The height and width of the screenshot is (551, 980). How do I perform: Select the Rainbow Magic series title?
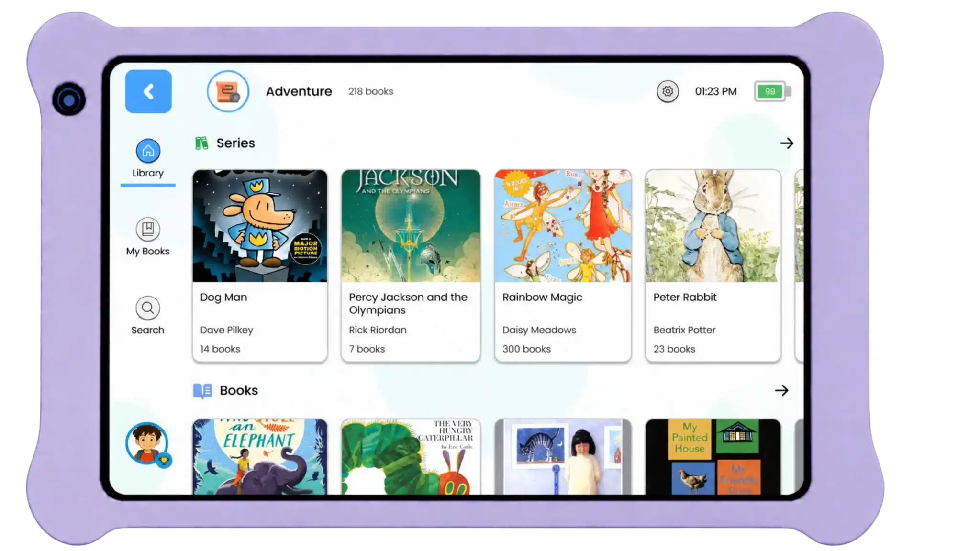click(542, 298)
